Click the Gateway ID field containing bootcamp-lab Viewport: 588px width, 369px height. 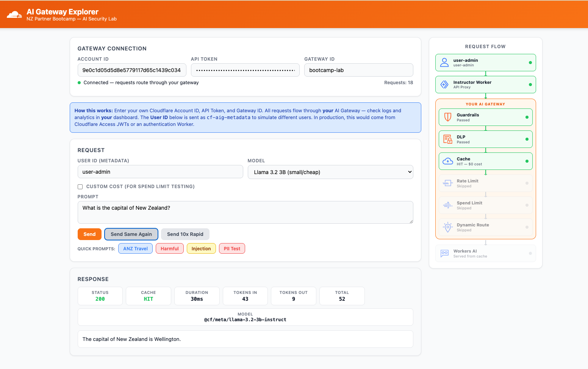[x=359, y=70]
